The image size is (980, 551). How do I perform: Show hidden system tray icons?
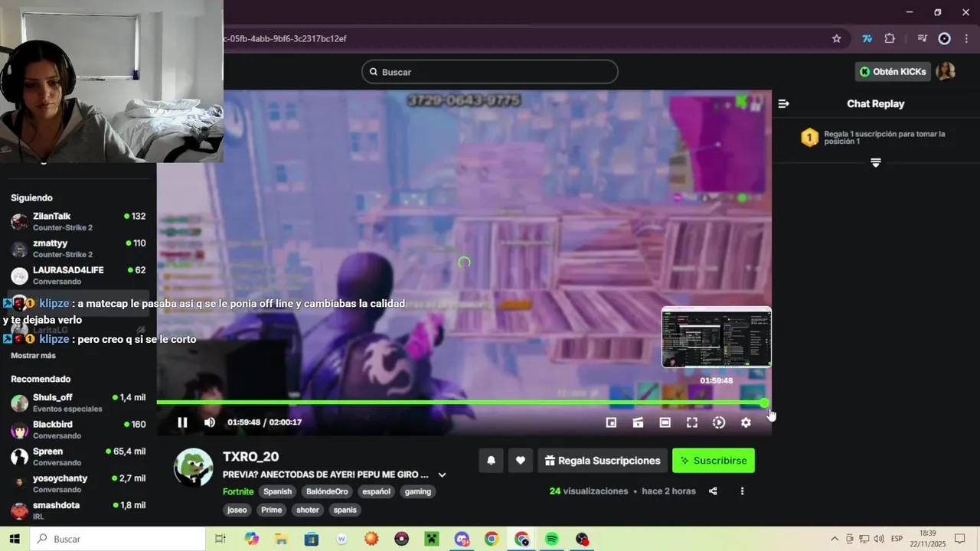click(x=835, y=539)
